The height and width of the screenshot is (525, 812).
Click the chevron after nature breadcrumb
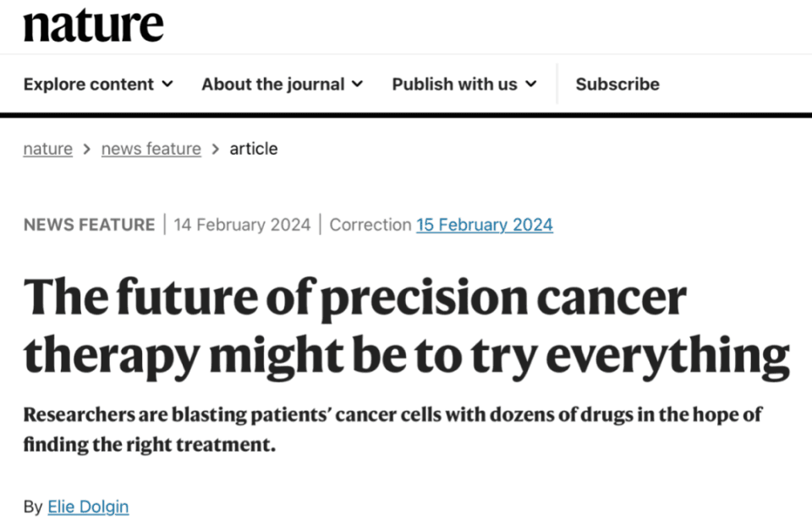(87, 149)
